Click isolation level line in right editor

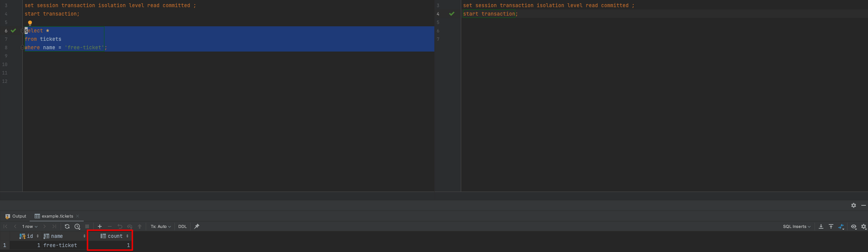[x=548, y=5]
